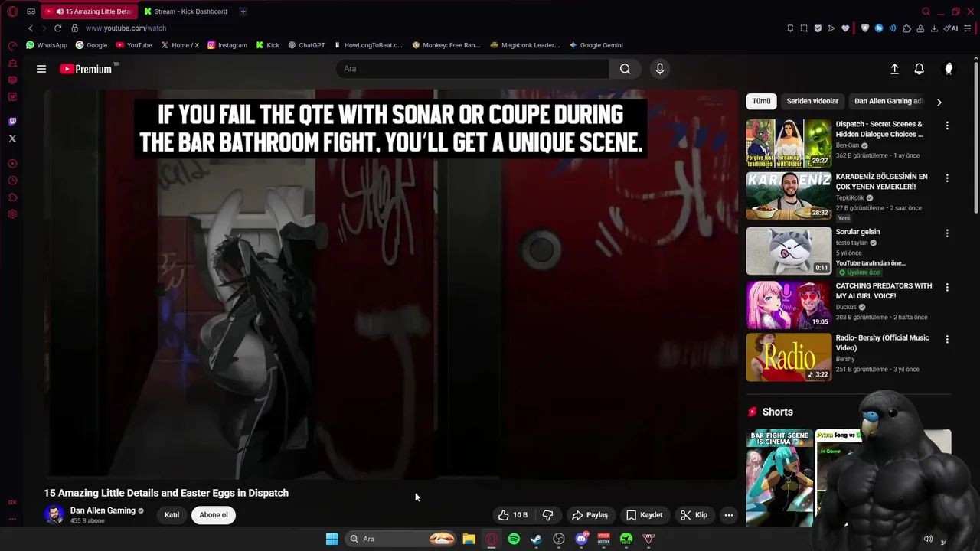The width and height of the screenshot is (980, 551).
Task: Open the Sorular gelsin cat video thumbnail
Action: click(x=789, y=251)
